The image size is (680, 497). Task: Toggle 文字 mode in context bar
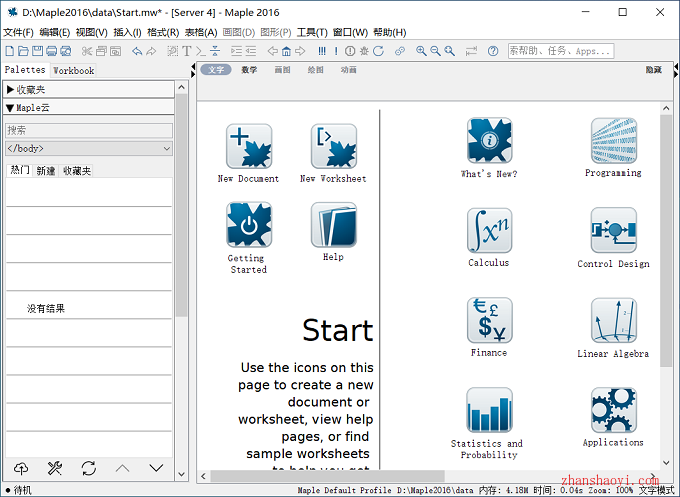216,70
